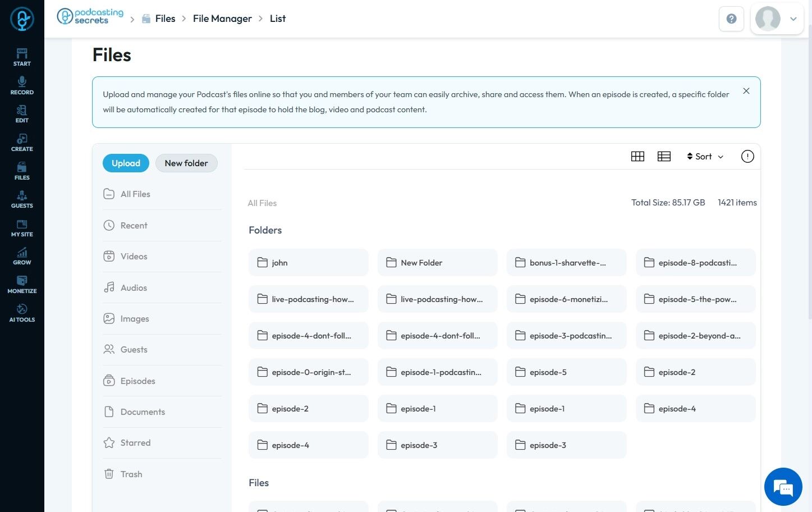Open the live chat bubble widget
This screenshot has height=512, width=812.
pos(783,487)
